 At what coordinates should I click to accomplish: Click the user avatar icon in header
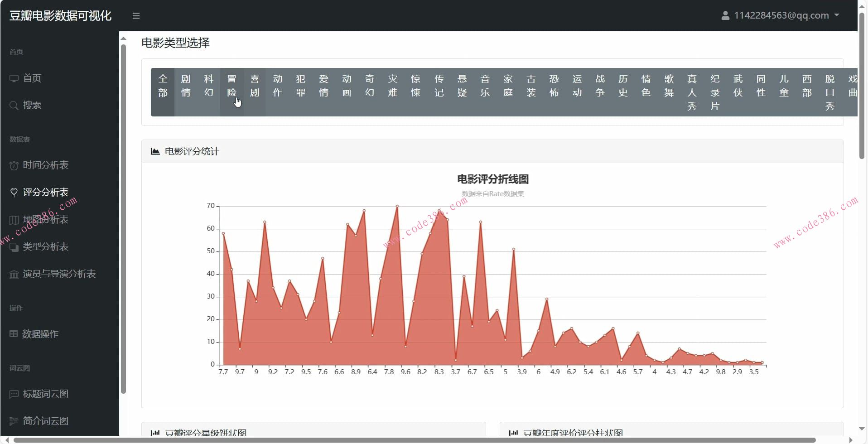click(725, 16)
